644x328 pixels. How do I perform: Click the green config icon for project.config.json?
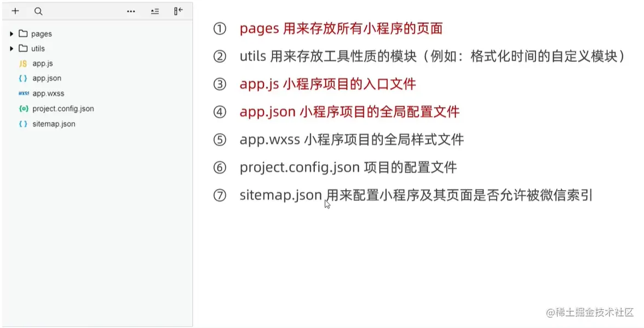point(23,108)
